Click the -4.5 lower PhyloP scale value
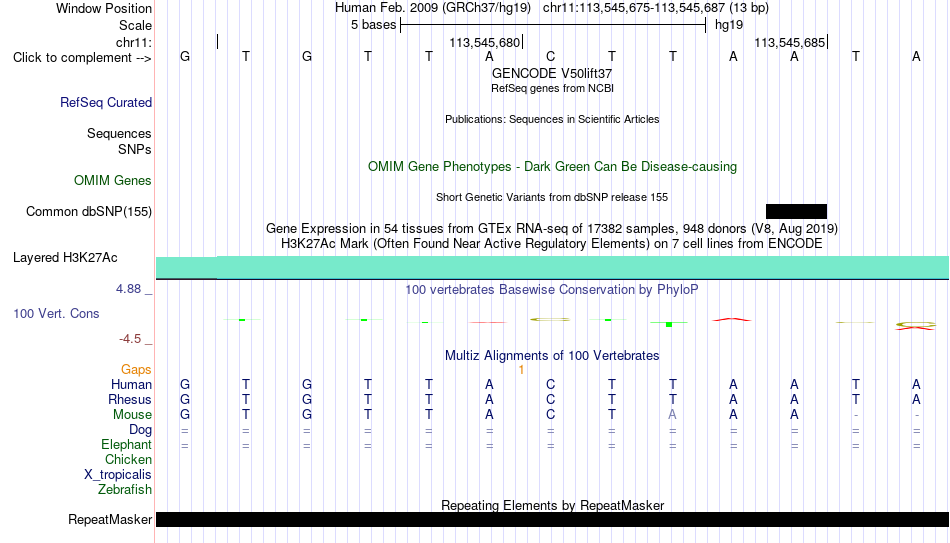 tap(130, 339)
